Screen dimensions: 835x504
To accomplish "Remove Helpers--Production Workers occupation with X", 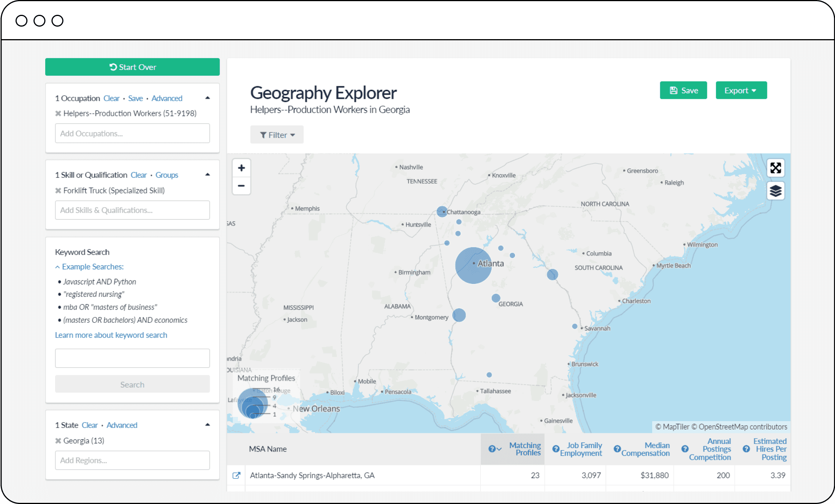I will pos(58,114).
